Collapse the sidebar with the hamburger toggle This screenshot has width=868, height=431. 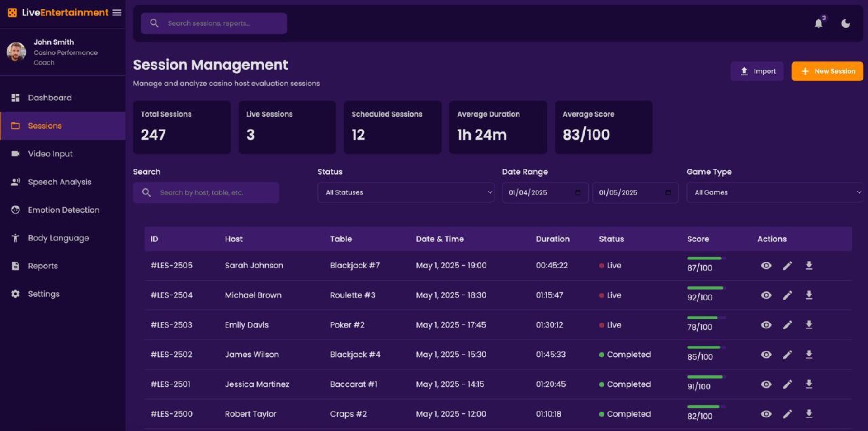pyautogui.click(x=117, y=13)
